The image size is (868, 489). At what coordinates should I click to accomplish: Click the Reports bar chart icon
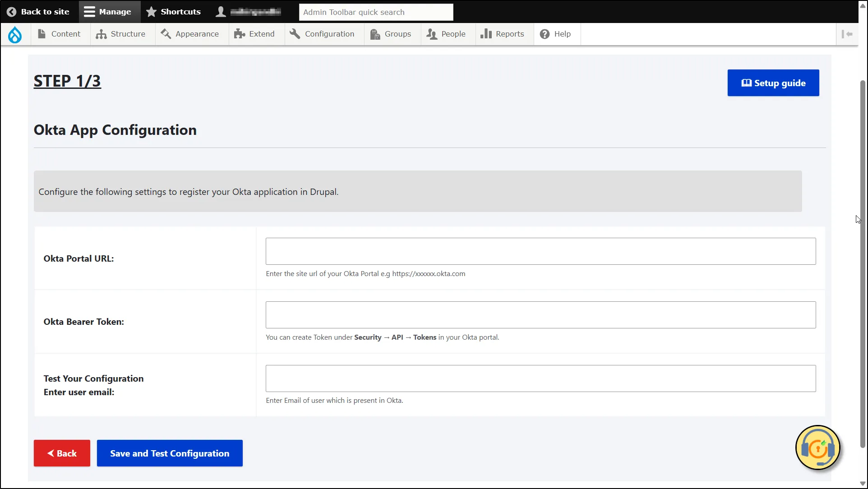(486, 34)
